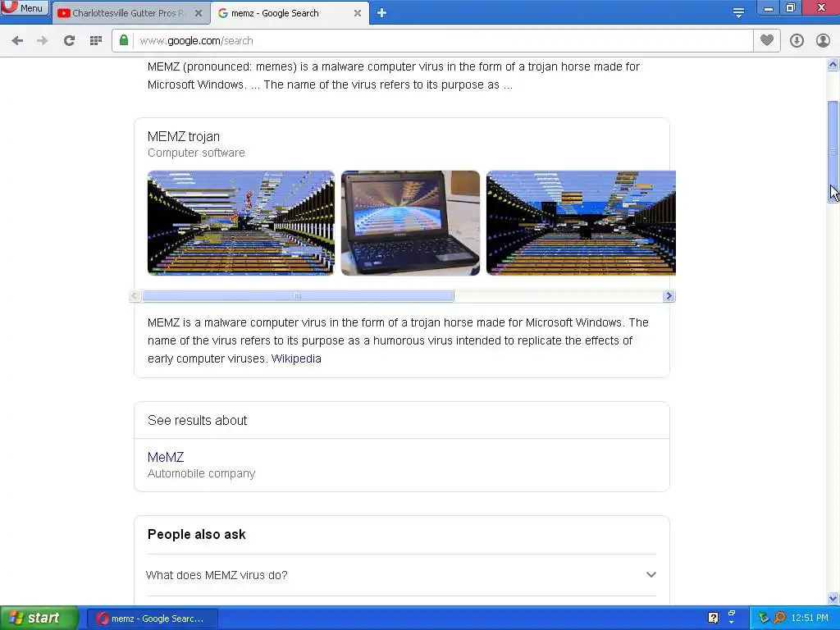Open the laptop photo thumbnail

(410, 223)
